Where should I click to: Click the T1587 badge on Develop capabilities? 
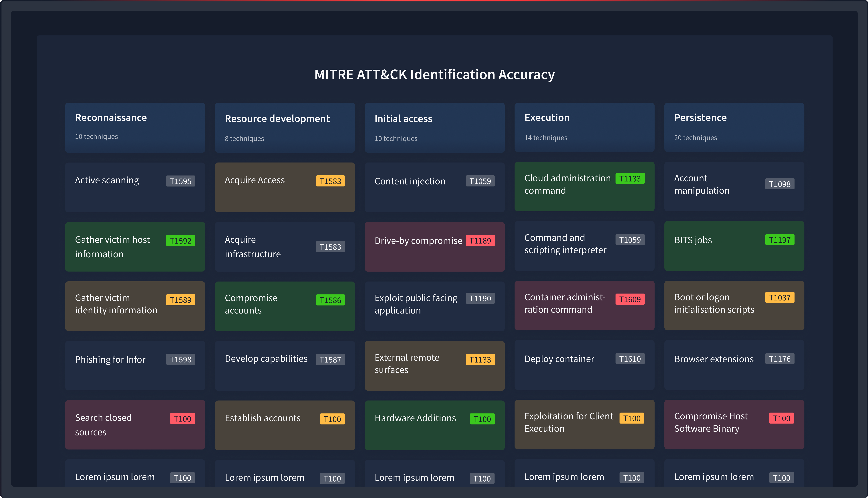point(330,360)
